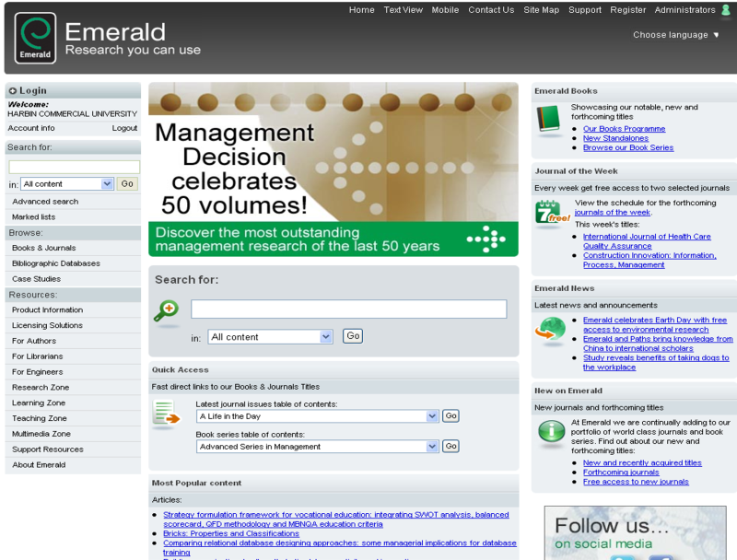This screenshot has width=737, height=560.
Task: Click the Follow us on social media banner
Action: click(x=635, y=532)
